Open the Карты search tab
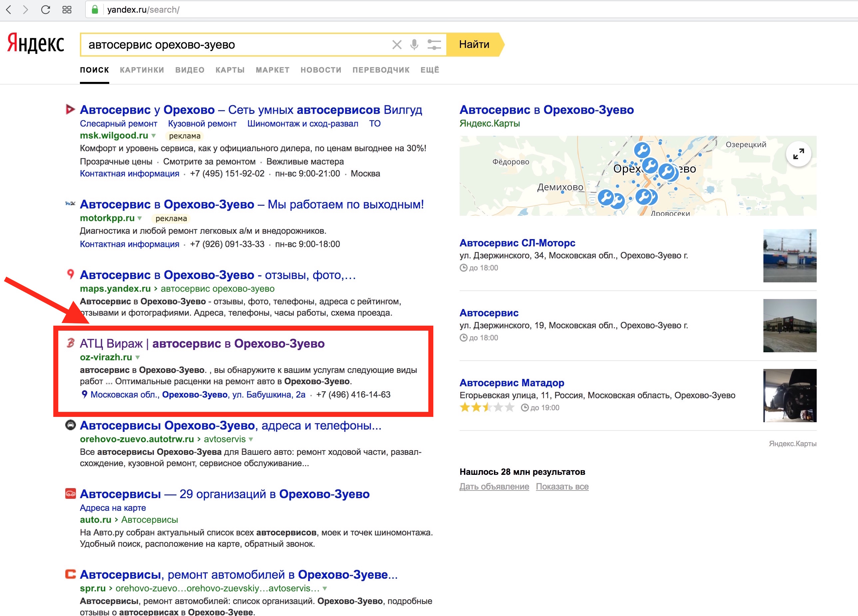The image size is (858, 616). click(x=230, y=70)
